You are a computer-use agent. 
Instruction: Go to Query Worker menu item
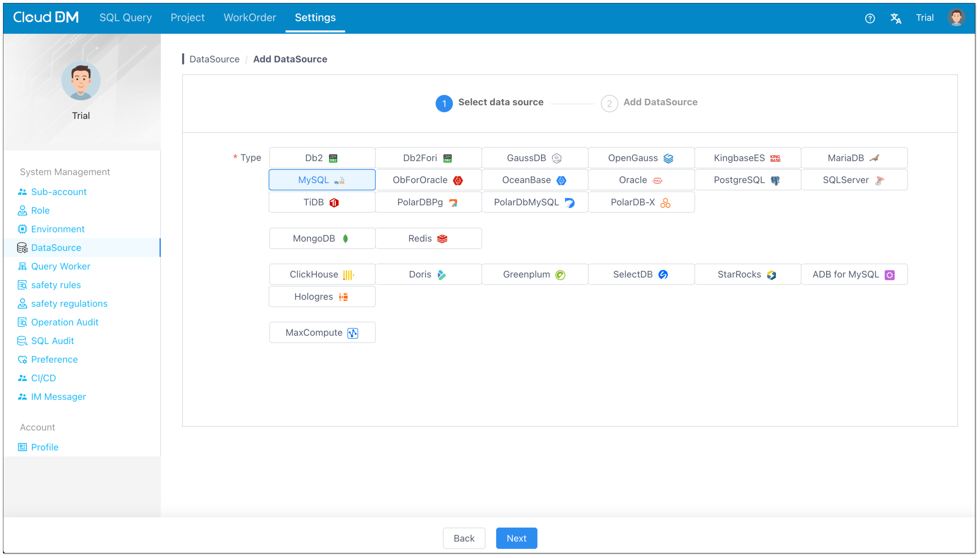61,266
